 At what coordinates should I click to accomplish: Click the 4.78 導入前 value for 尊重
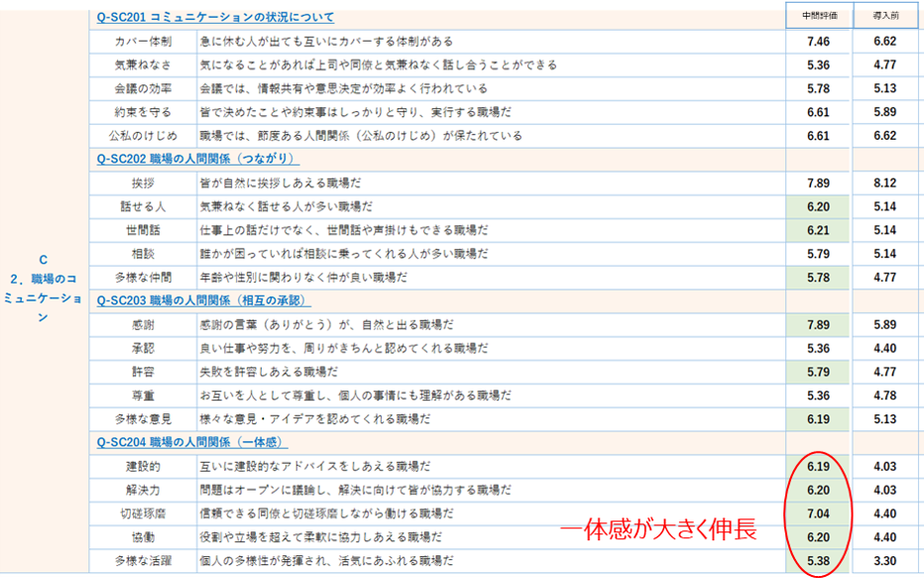tap(885, 396)
